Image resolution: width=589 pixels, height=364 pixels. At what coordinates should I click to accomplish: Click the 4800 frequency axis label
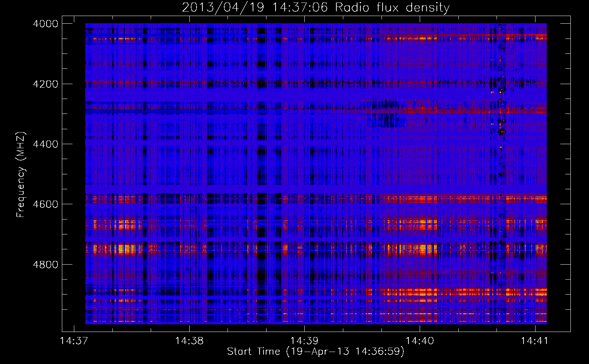click(46, 264)
